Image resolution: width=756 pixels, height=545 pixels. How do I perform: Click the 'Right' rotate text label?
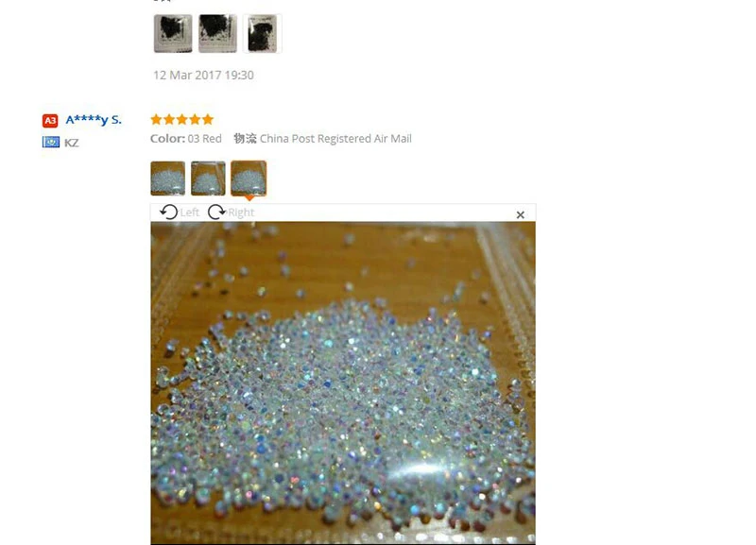241,213
